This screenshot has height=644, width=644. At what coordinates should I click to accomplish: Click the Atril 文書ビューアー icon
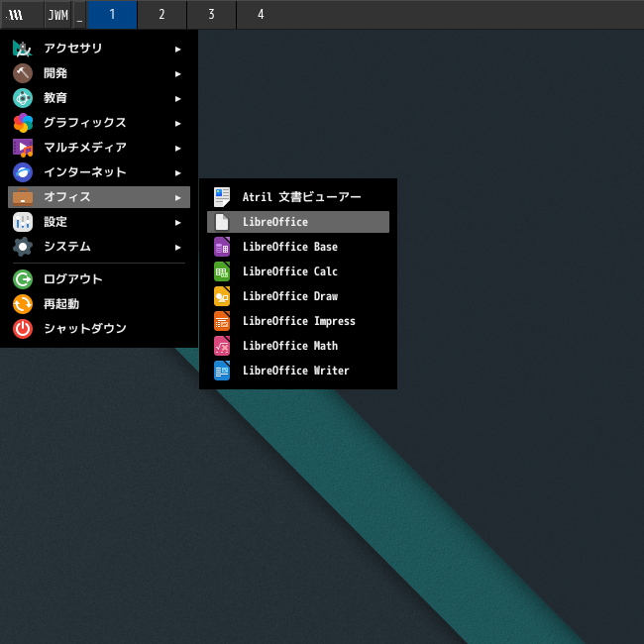click(222, 197)
